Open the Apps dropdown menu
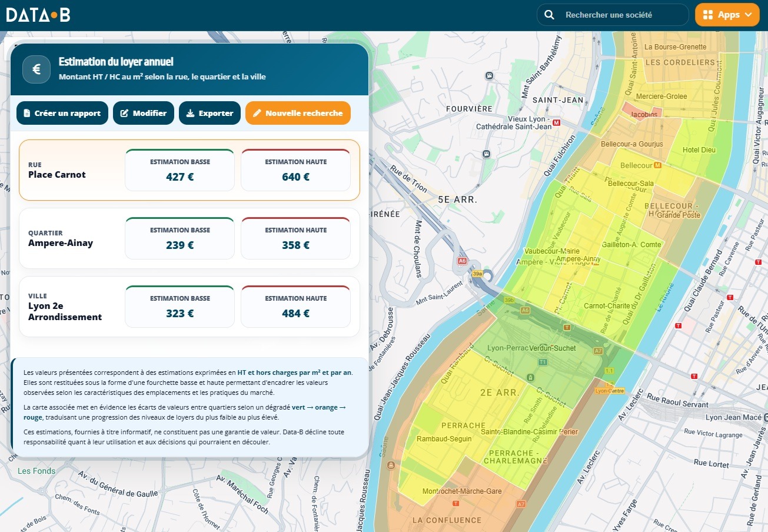Image resolution: width=768 pixels, height=532 pixels. point(727,15)
